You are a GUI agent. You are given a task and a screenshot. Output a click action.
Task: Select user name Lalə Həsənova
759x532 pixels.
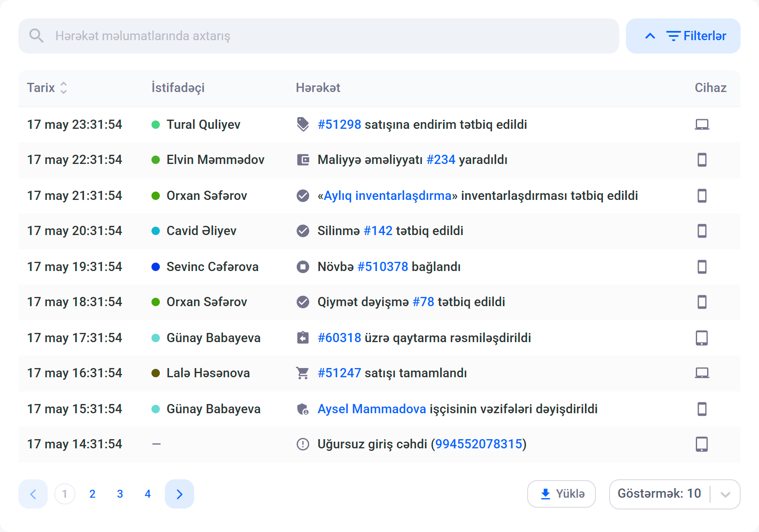tap(208, 373)
